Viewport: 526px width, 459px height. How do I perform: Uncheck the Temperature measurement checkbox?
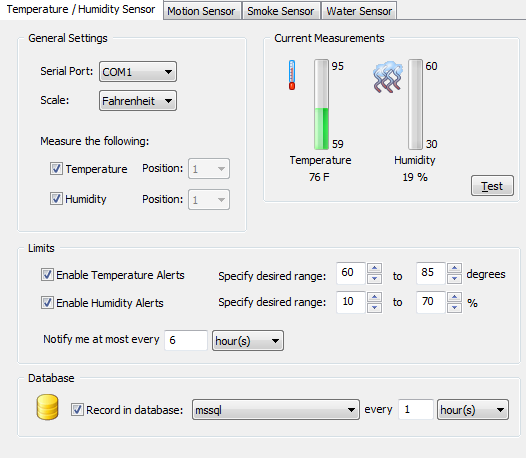(x=56, y=168)
